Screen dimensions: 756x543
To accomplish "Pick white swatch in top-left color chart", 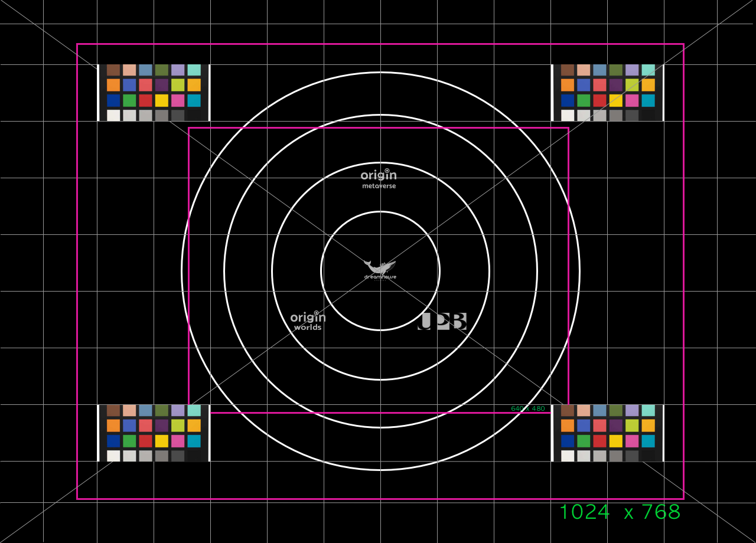I will tap(113, 116).
